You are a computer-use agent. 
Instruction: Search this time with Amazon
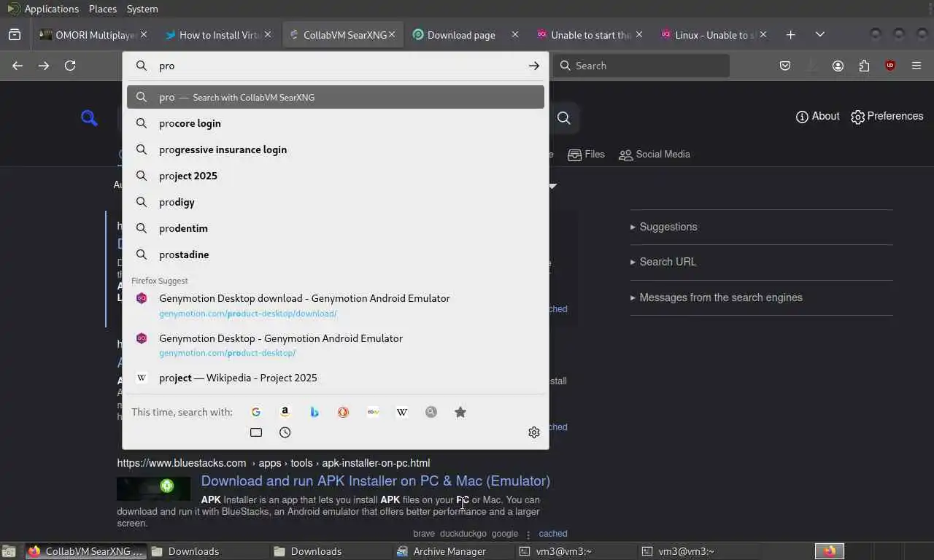click(285, 412)
